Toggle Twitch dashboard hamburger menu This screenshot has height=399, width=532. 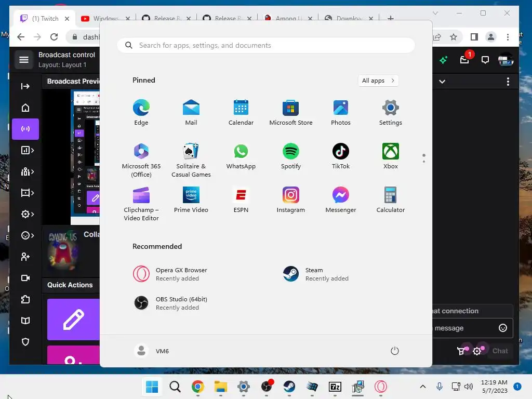point(24,60)
